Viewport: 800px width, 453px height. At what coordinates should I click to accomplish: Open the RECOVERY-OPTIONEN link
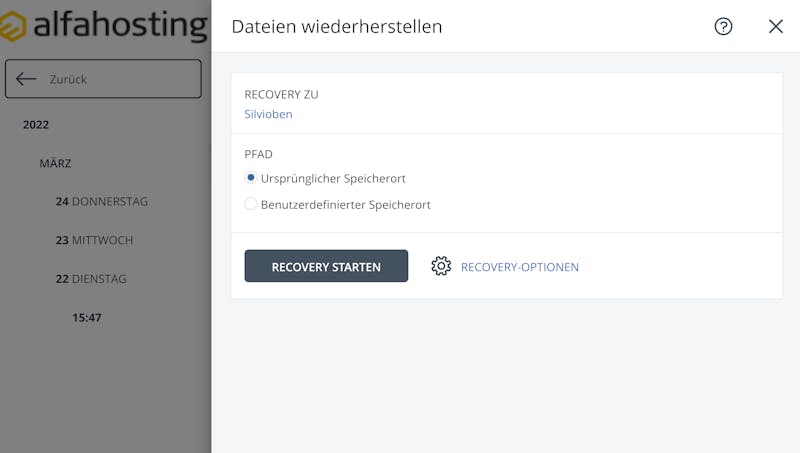click(519, 267)
